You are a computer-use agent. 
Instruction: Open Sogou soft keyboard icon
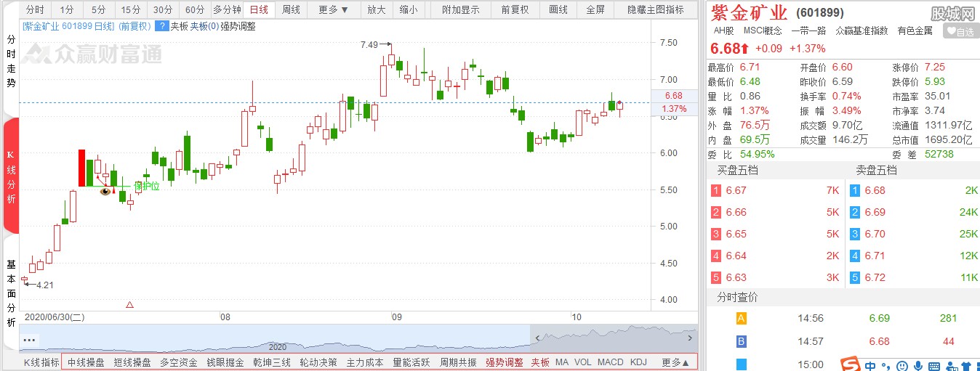click(x=934, y=366)
